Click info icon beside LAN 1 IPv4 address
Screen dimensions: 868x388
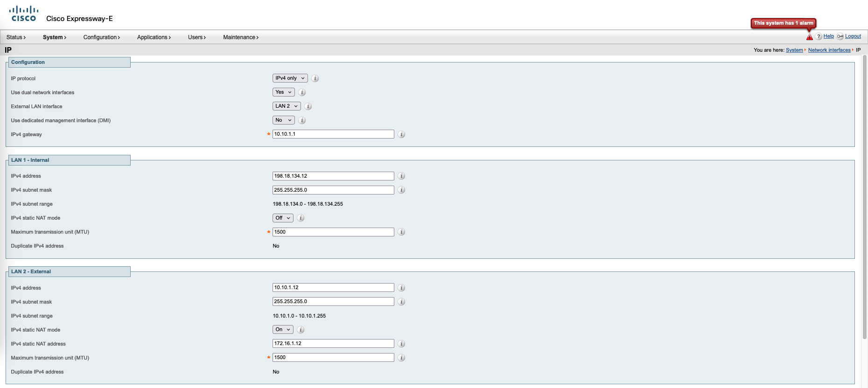coord(401,176)
